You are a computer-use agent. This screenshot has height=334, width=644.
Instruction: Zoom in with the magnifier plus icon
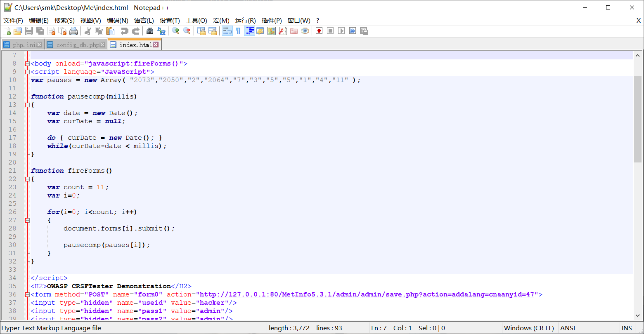[x=175, y=31]
